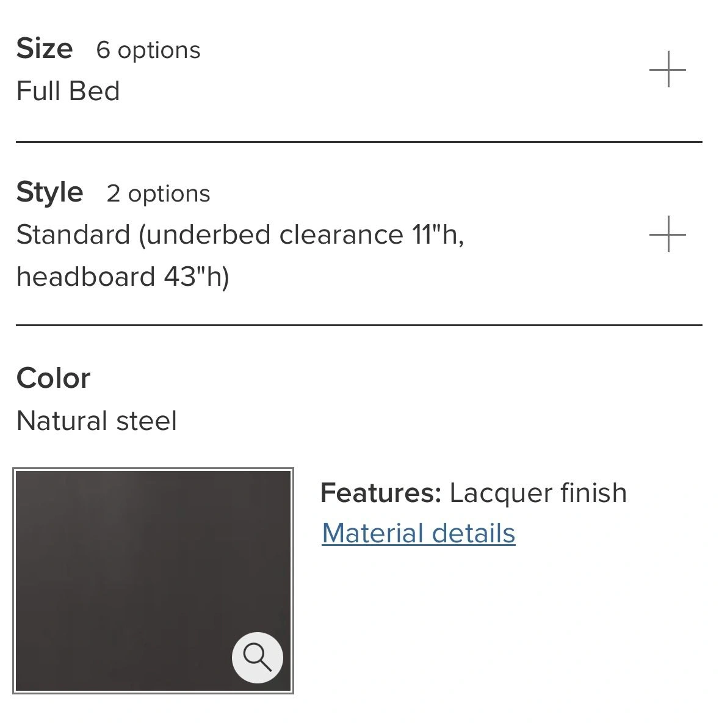The width and height of the screenshot is (719, 728).
Task: Click the Style heading
Action: tap(49, 192)
